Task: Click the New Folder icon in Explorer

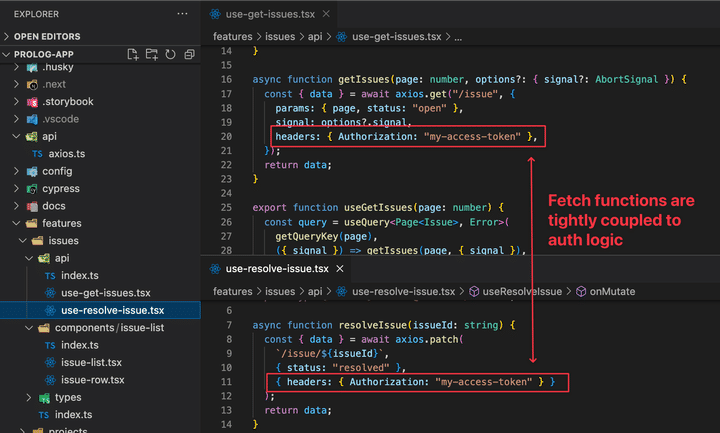Action: [x=152, y=54]
